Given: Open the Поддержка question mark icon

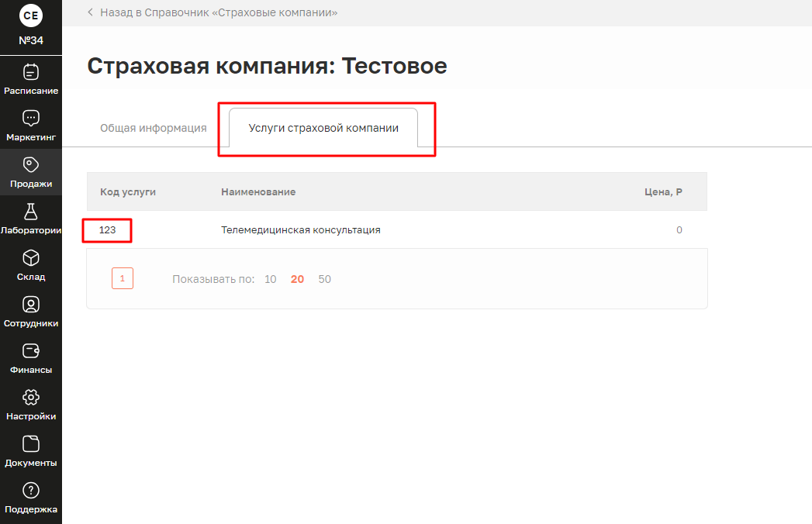Looking at the screenshot, I should click(30, 491).
